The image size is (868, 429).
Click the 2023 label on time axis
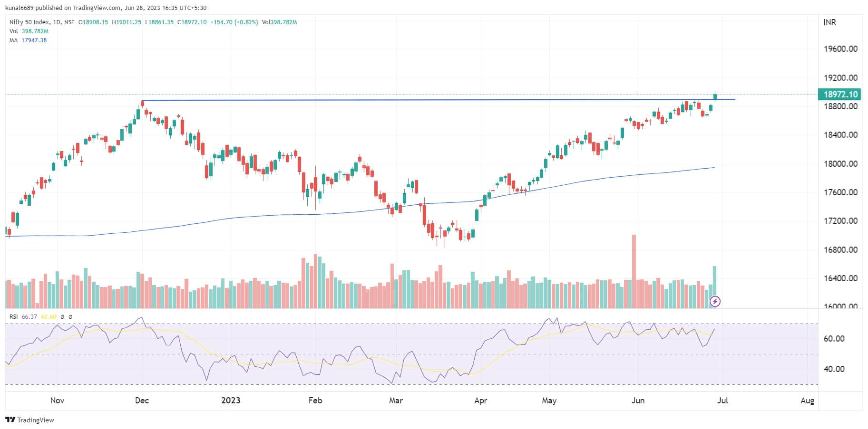(x=231, y=400)
